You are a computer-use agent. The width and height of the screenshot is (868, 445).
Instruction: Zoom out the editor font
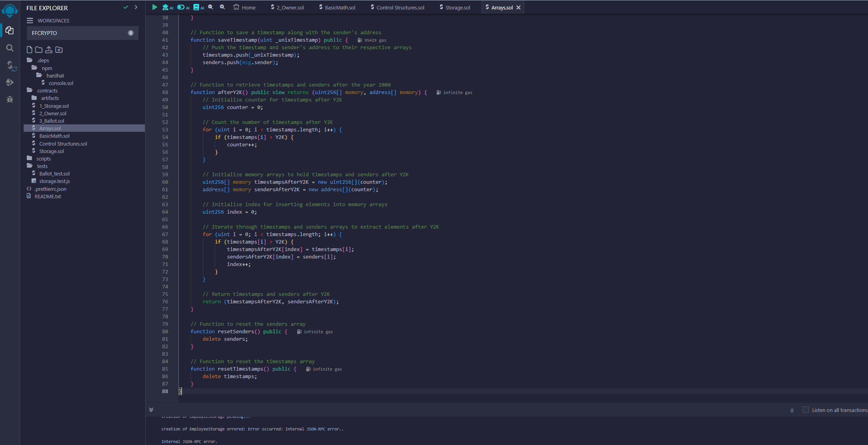(211, 7)
